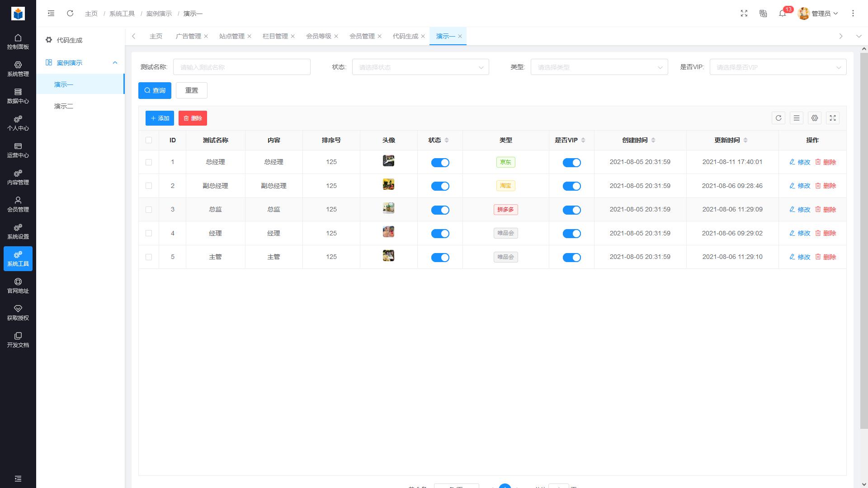Select 演示二 in the sidebar menu
Screen dimensions: 868x488
pos(63,106)
